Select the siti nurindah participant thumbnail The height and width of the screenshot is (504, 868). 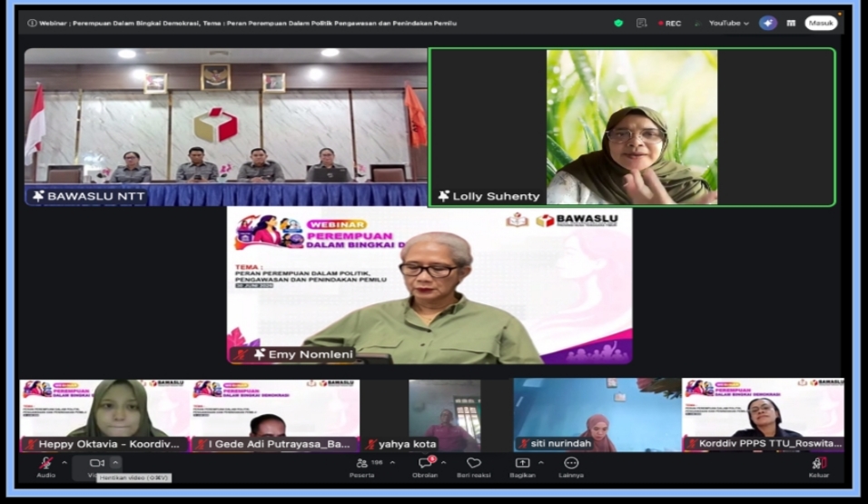coord(597,414)
